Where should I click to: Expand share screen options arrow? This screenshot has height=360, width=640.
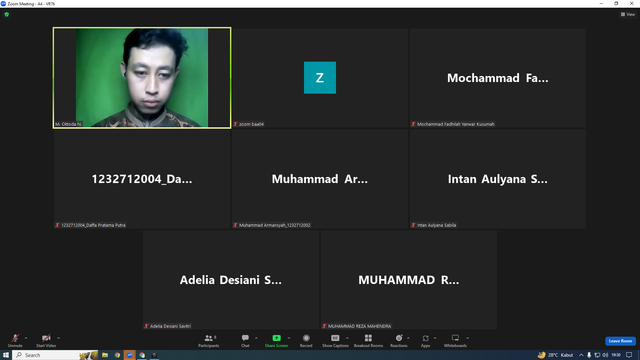coord(289,338)
